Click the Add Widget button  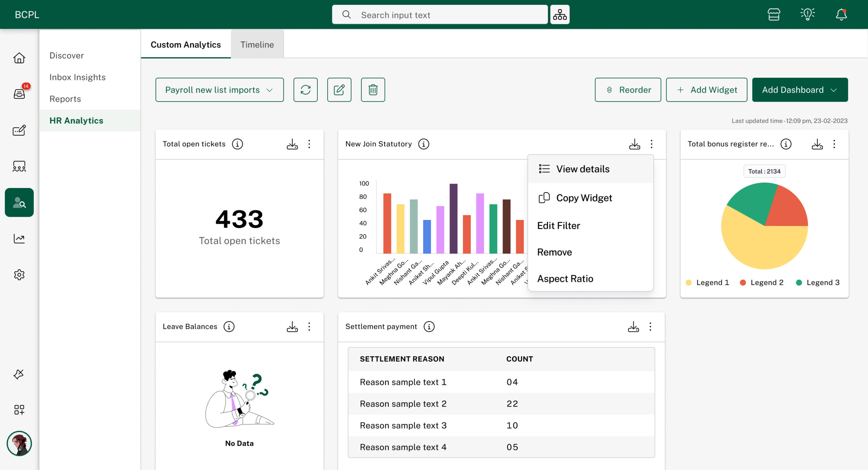click(x=708, y=90)
